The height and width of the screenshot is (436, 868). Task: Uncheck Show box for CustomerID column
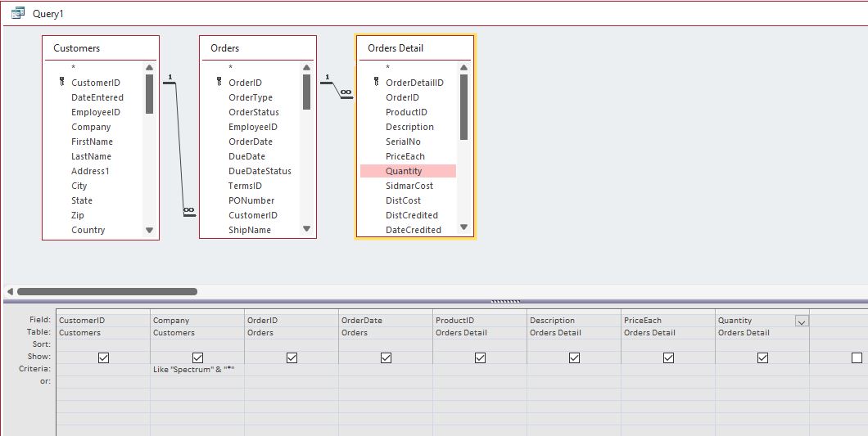pyautogui.click(x=103, y=357)
